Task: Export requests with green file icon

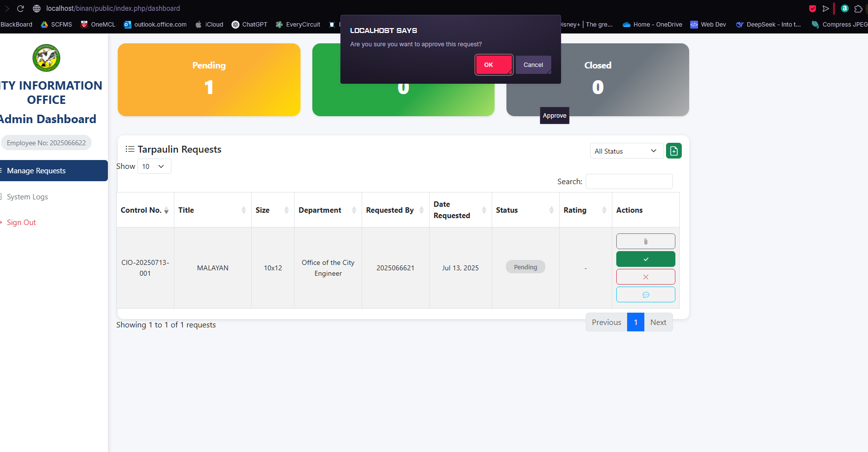Action: point(673,151)
